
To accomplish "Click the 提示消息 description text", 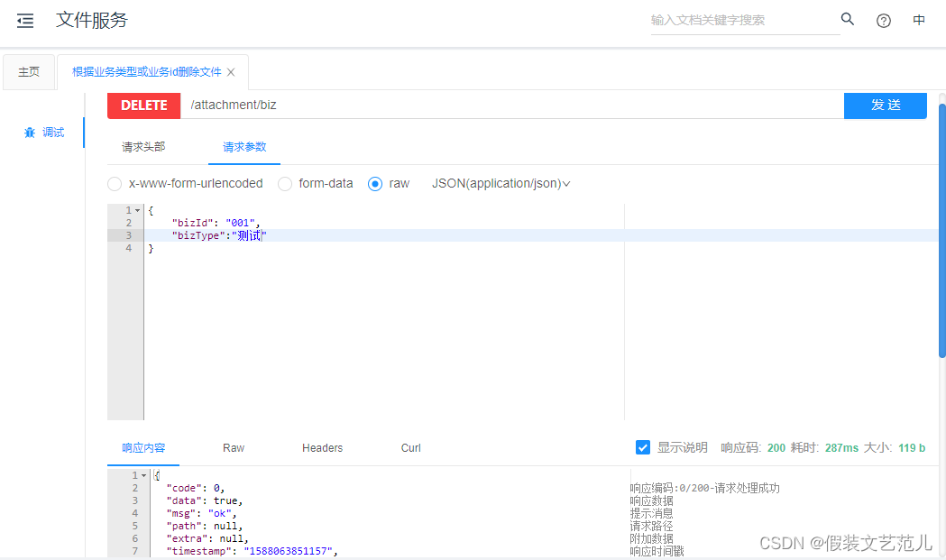I will [652, 513].
